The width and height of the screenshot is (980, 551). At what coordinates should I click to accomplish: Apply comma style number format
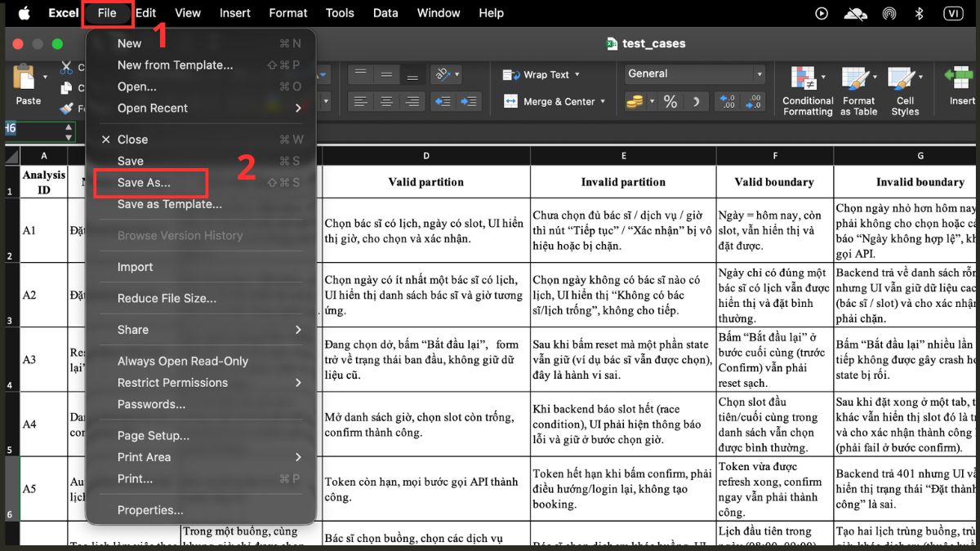(696, 101)
